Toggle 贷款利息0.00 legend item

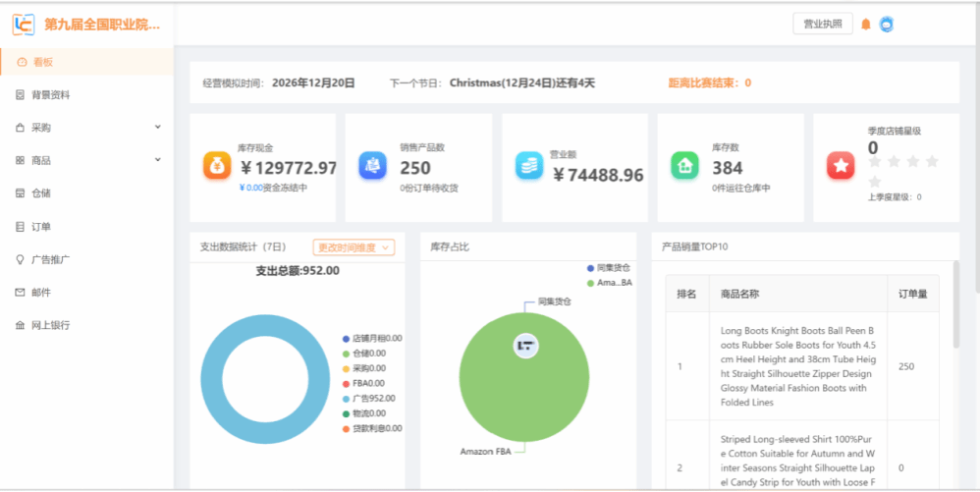point(372,428)
